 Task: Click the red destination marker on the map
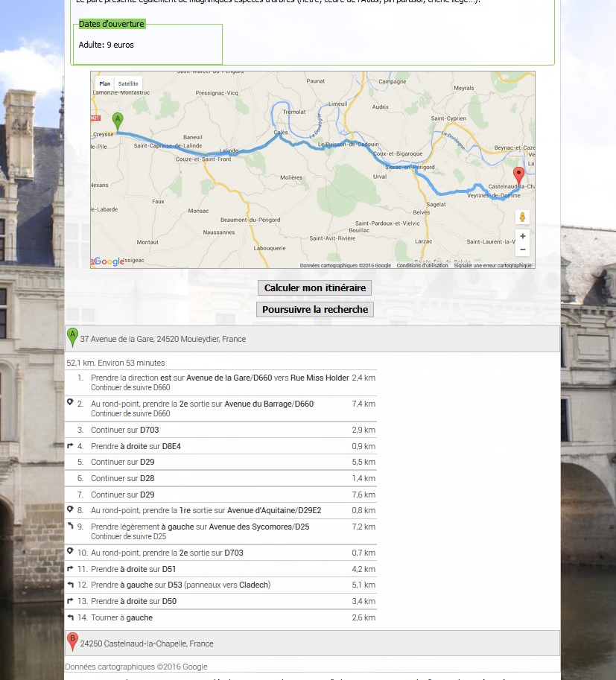click(x=518, y=177)
